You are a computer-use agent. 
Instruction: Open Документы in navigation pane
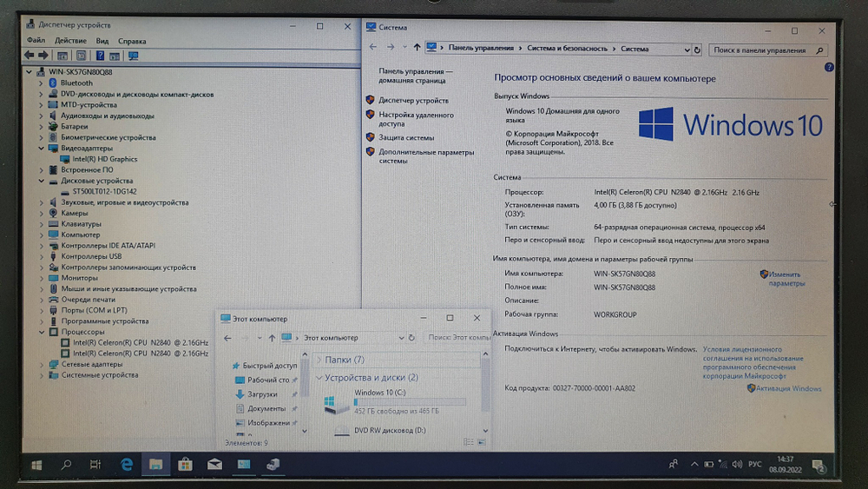pyautogui.click(x=266, y=409)
